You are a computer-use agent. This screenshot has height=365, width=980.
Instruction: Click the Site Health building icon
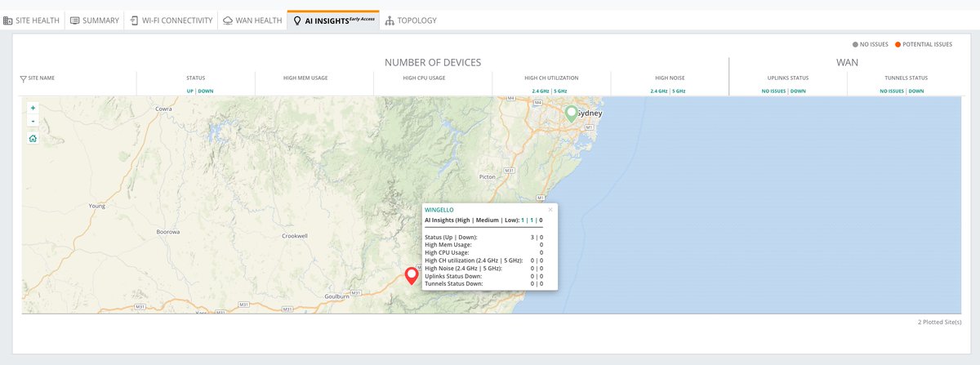(8, 20)
